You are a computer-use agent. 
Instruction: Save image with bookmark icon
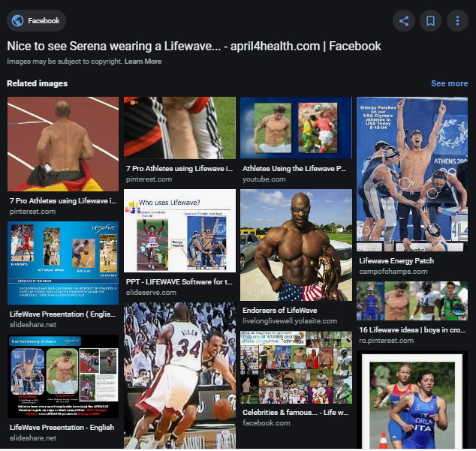click(x=431, y=21)
